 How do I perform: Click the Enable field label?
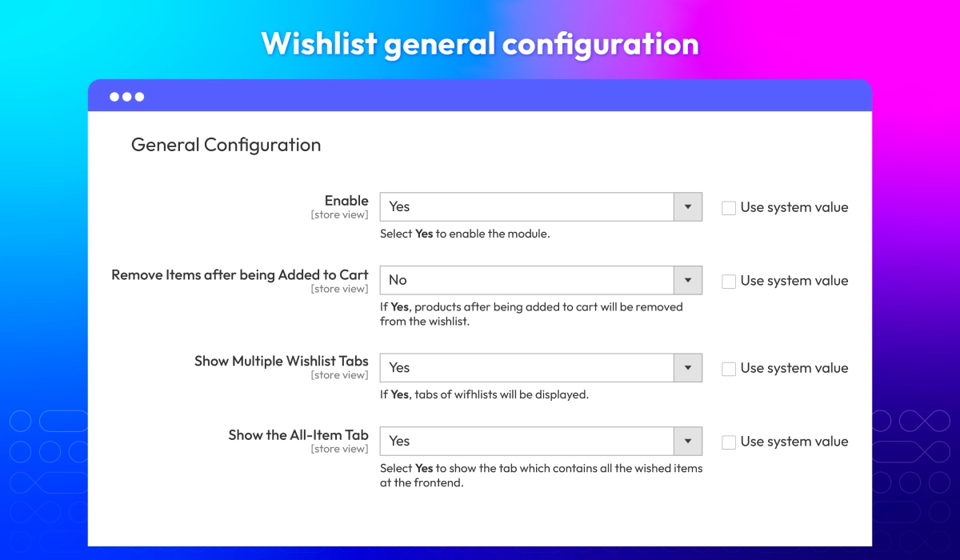pyautogui.click(x=346, y=201)
